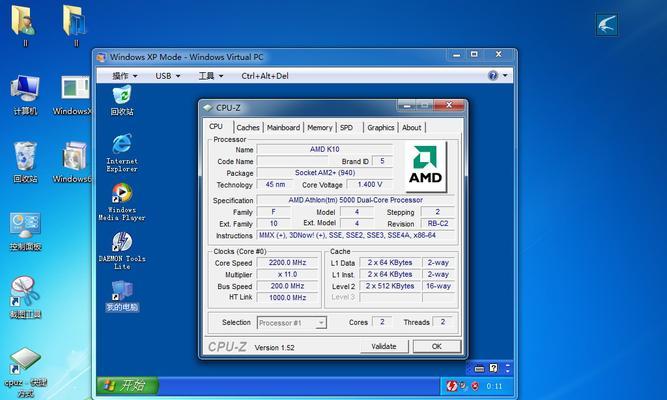This screenshot has height=400, width=667.
Task: Click the bird gadget icon at top right
Action: tap(607, 24)
